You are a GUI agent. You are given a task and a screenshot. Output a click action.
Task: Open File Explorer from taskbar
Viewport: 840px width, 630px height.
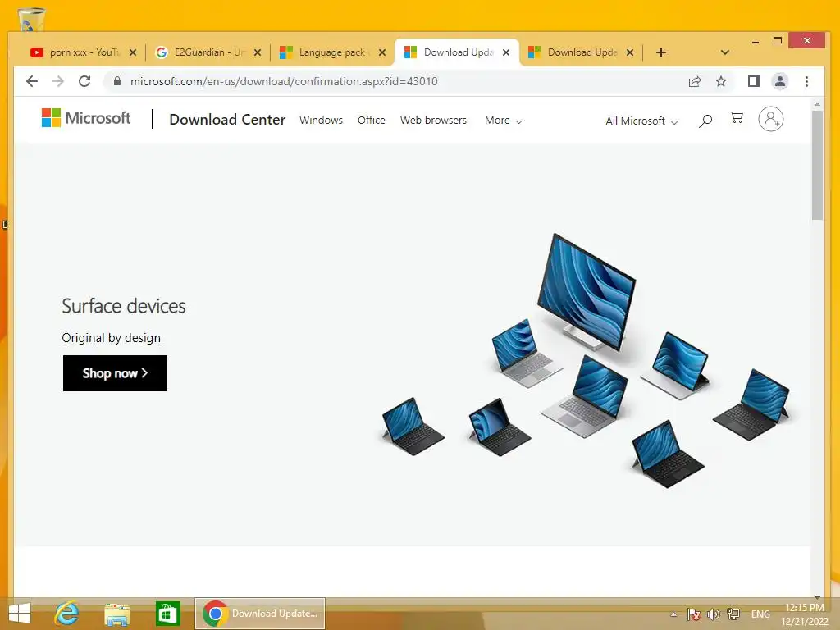tap(116, 614)
